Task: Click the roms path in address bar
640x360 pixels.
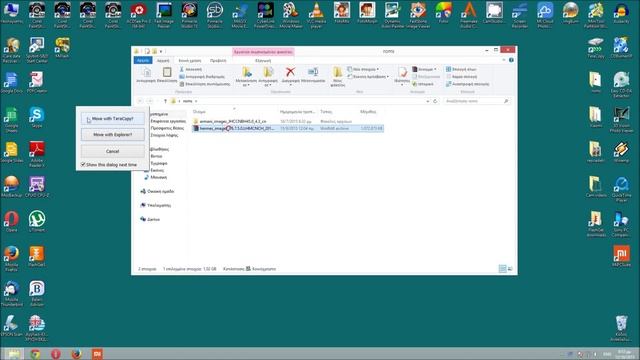Action: (187, 101)
